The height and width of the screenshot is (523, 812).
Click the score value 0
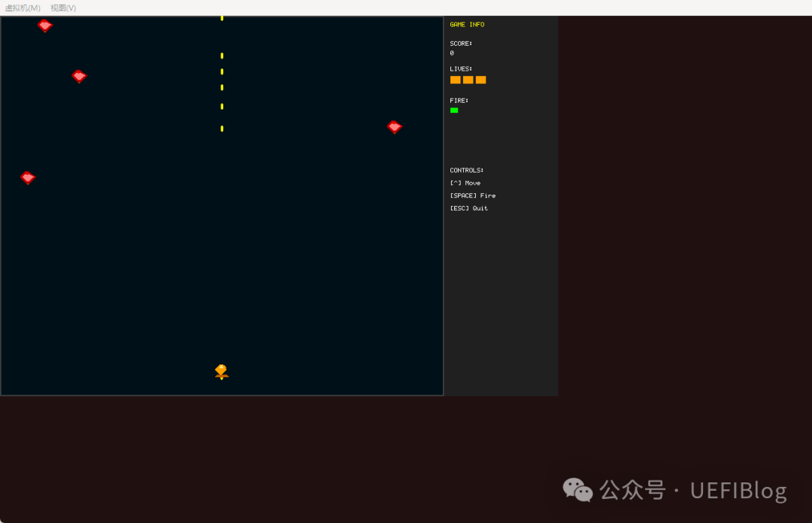[x=452, y=53]
